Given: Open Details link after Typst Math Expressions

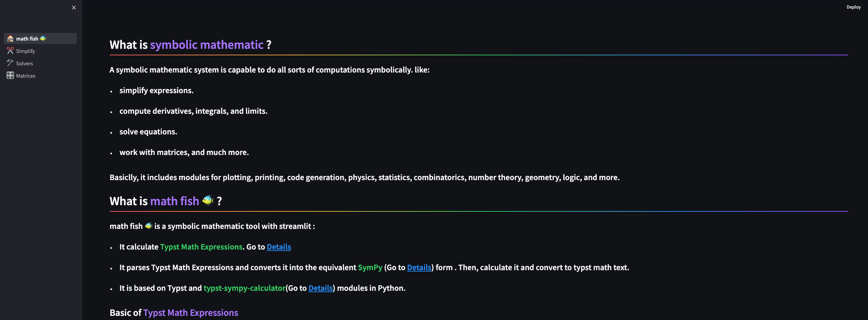Looking at the screenshot, I should coord(279,247).
